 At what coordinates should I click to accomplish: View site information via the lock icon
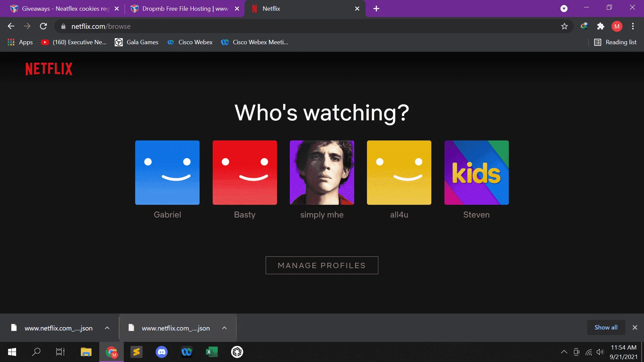(x=63, y=26)
